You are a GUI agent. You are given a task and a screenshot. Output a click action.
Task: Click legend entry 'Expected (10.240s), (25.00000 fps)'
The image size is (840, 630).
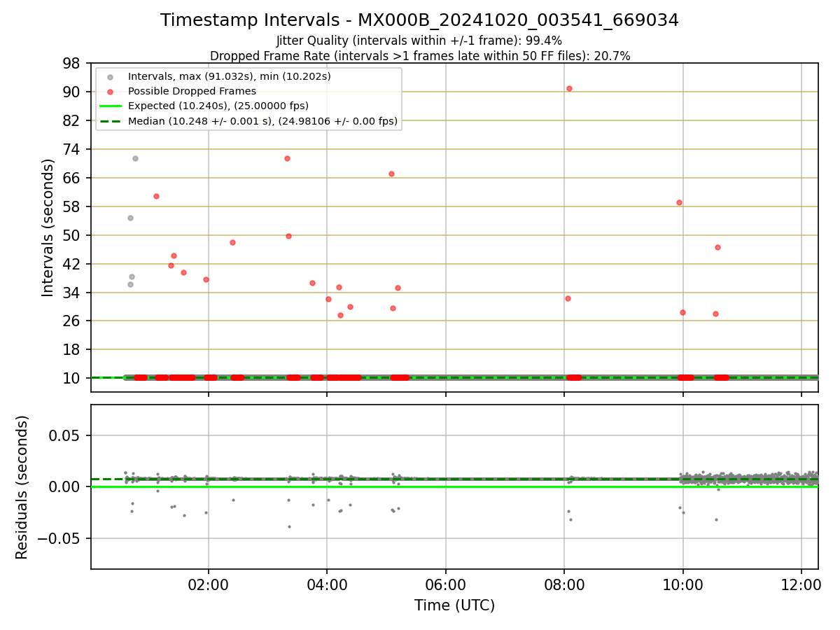(x=218, y=106)
